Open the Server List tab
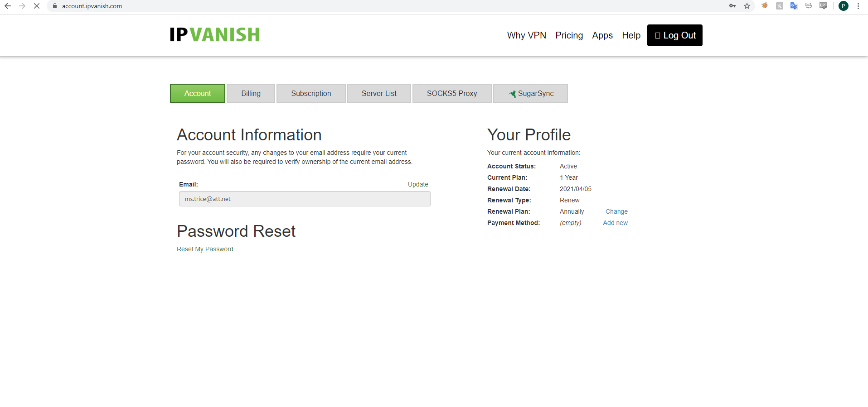 [379, 93]
